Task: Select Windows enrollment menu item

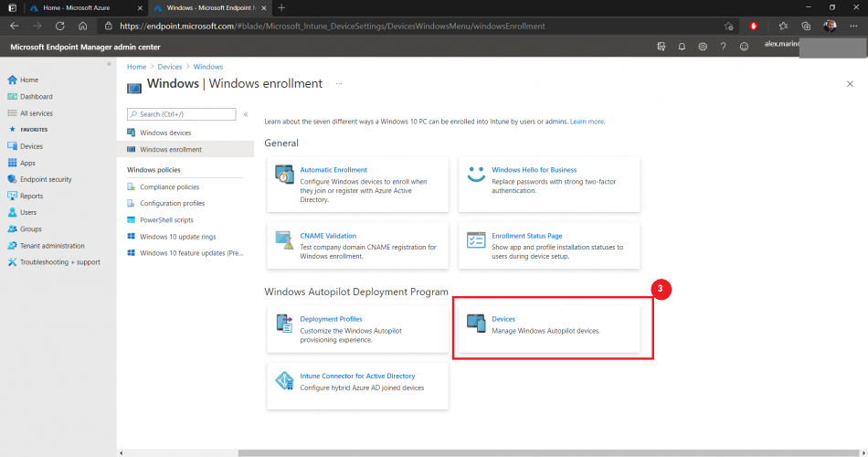Action: coord(185,150)
